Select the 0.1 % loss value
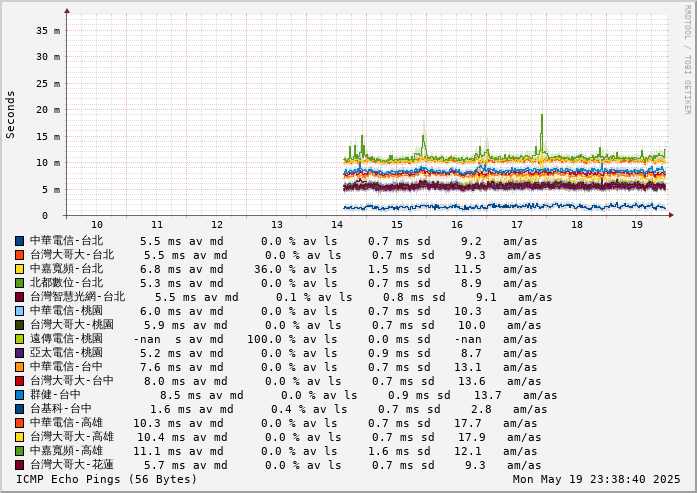The width and height of the screenshot is (697, 493). point(293,297)
